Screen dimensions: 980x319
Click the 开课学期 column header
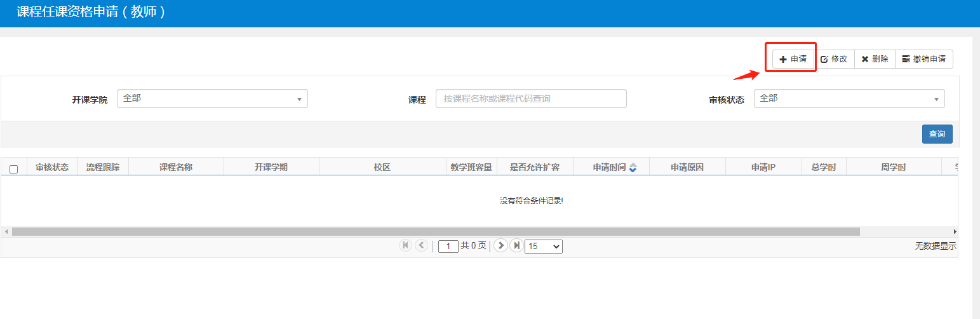pyautogui.click(x=271, y=167)
